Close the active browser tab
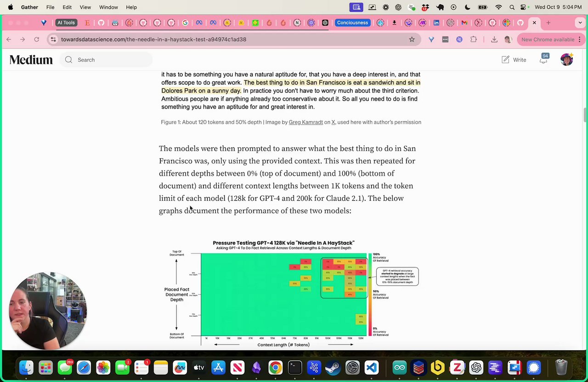 click(x=534, y=23)
